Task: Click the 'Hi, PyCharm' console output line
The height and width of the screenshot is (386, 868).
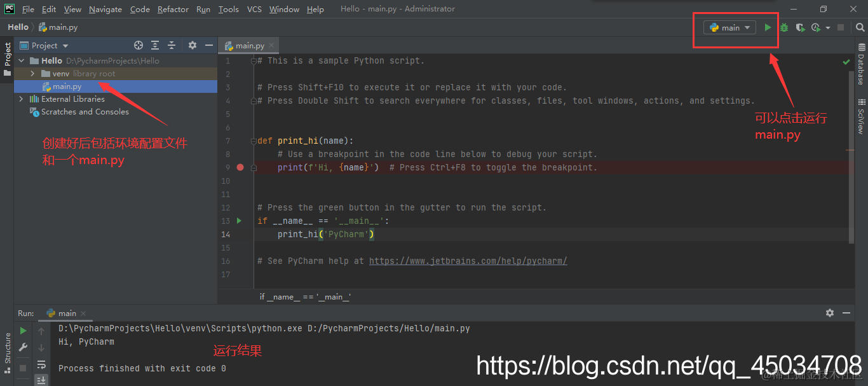Action: 86,341
